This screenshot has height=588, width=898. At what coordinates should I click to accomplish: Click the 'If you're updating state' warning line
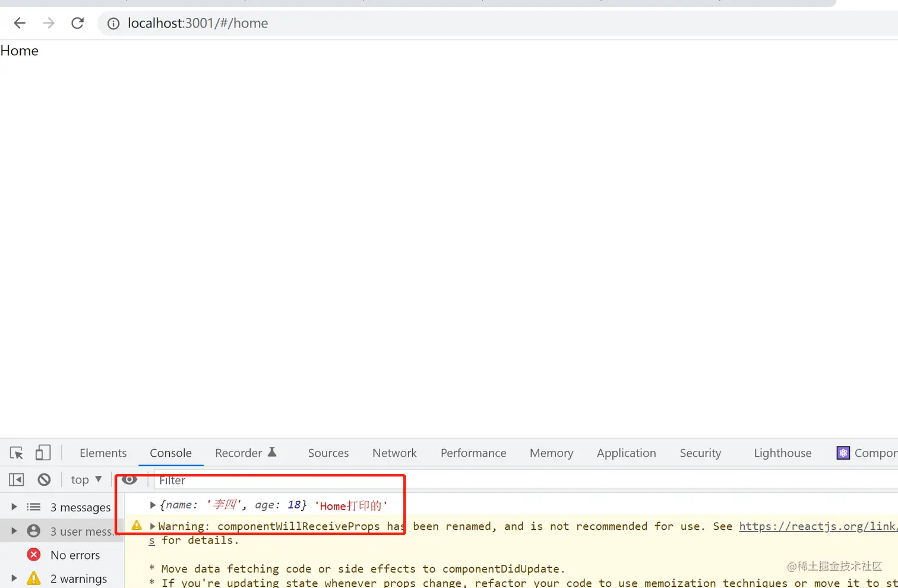tap(523, 583)
